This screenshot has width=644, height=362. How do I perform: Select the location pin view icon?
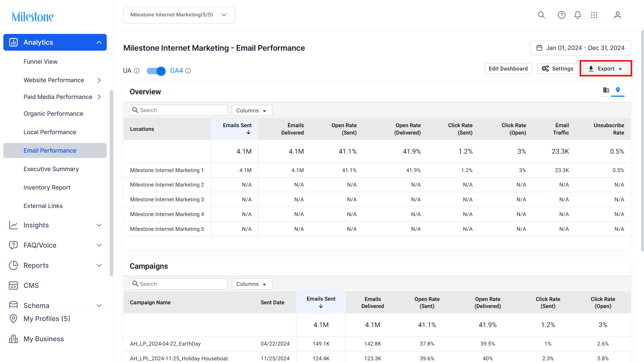(618, 90)
